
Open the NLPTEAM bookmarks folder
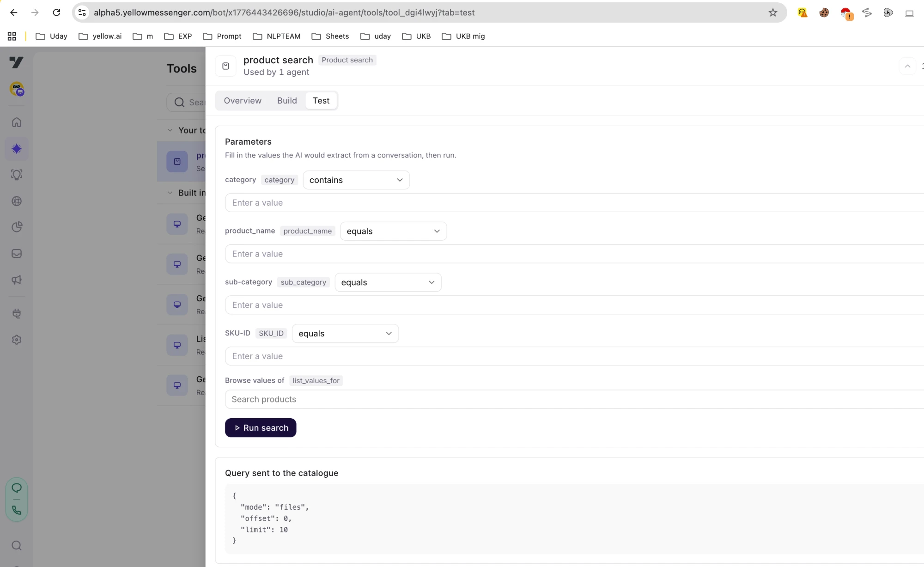point(276,36)
